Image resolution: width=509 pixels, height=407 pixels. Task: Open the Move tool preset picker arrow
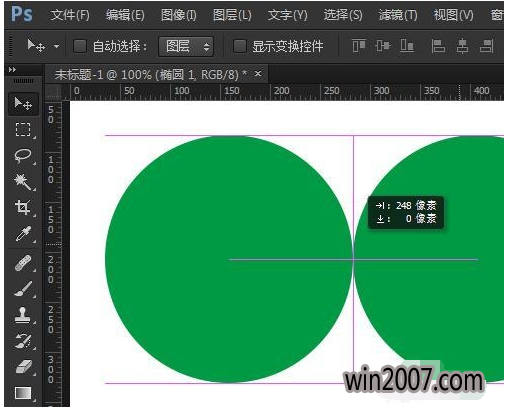click(57, 46)
